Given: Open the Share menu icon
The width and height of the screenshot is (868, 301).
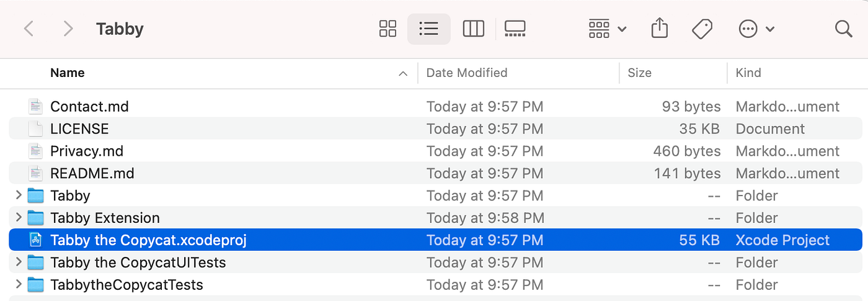Looking at the screenshot, I should tap(660, 29).
